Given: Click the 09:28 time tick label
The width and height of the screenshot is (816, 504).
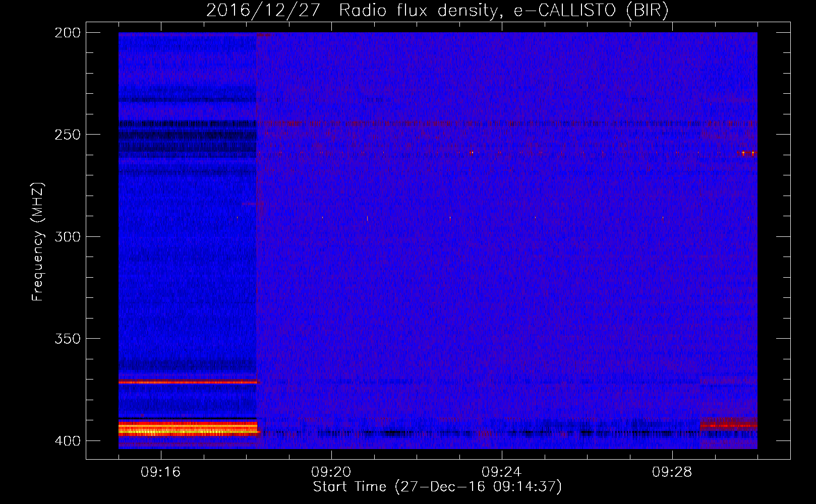Looking at the screenshot, I should (672, 472).
